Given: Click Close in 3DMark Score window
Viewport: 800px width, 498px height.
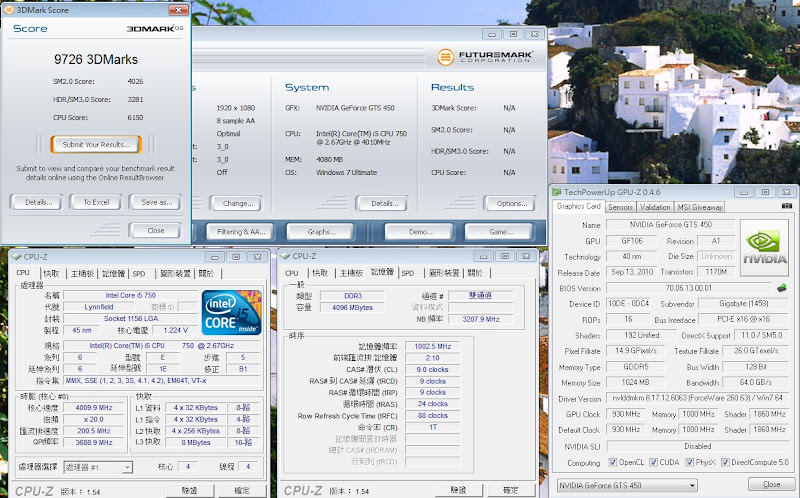Looking at the screenshot, I should pyautogui.click(x=155, y=231).
